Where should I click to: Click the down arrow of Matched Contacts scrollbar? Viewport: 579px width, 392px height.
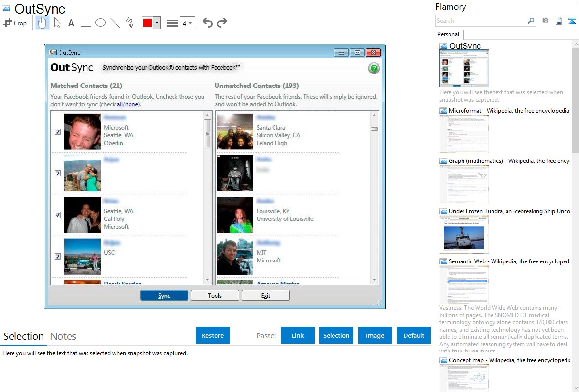[207, 280]
